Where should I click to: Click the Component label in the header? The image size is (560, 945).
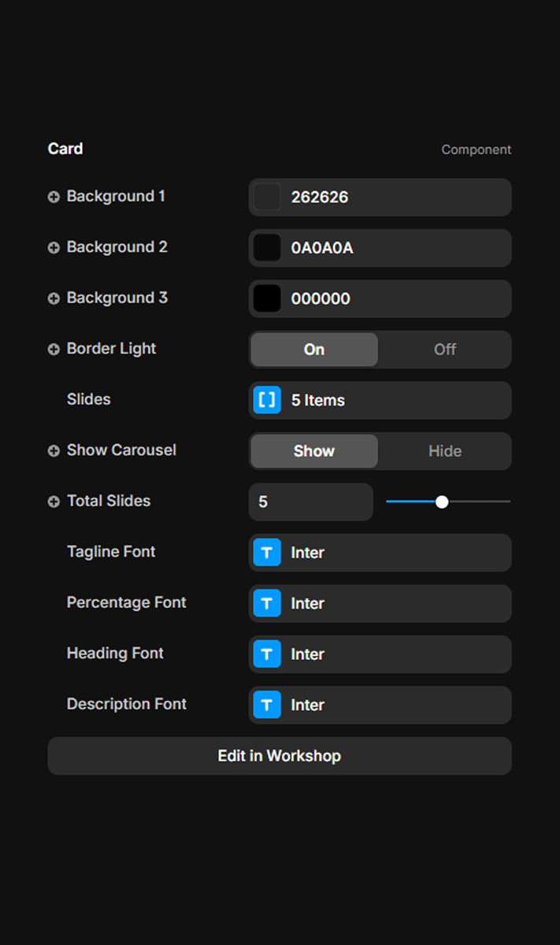point(476,150)
